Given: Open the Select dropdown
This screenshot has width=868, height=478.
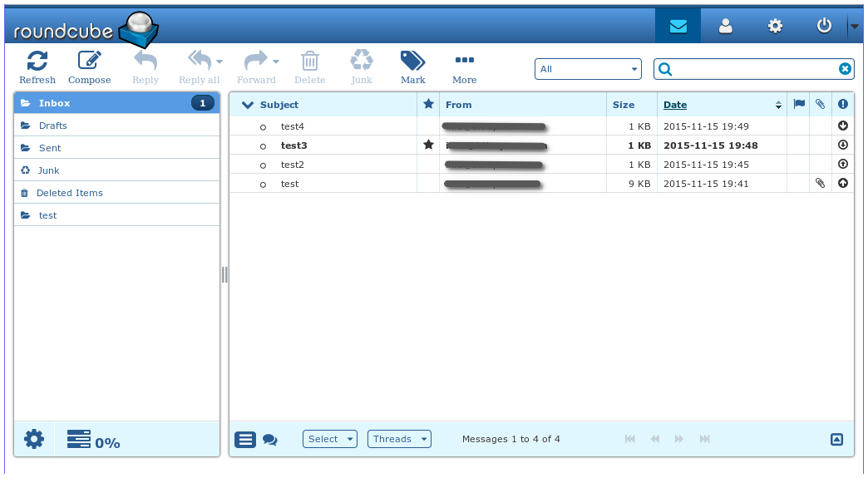Looking at the screenshot, I should coord(330,439).
